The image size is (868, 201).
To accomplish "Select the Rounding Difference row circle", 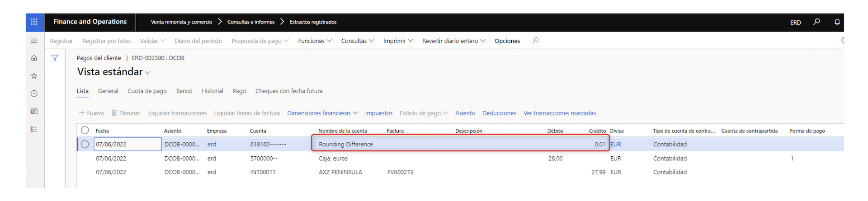I will 85,144.
